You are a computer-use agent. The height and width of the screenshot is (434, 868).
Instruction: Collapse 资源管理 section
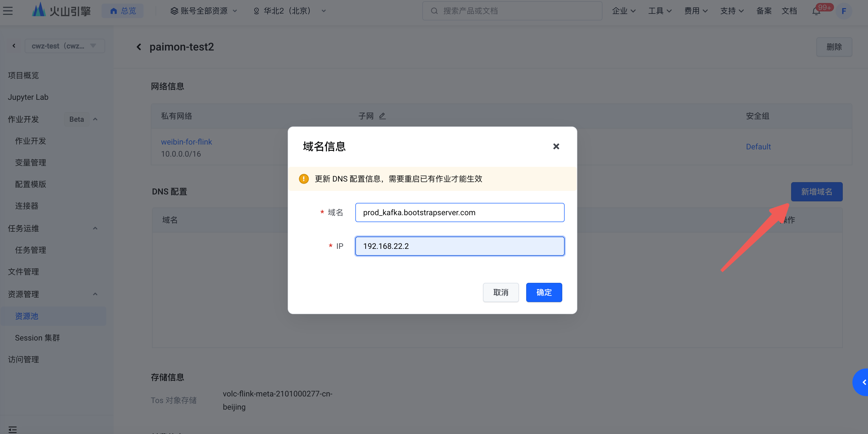95,294
